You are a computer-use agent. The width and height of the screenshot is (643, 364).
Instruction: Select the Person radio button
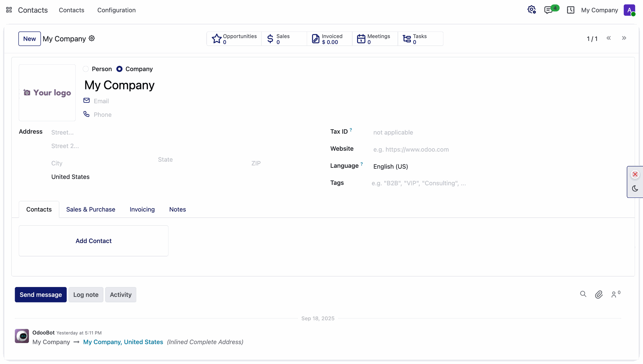pyautogui.click(x=86, y=69)
